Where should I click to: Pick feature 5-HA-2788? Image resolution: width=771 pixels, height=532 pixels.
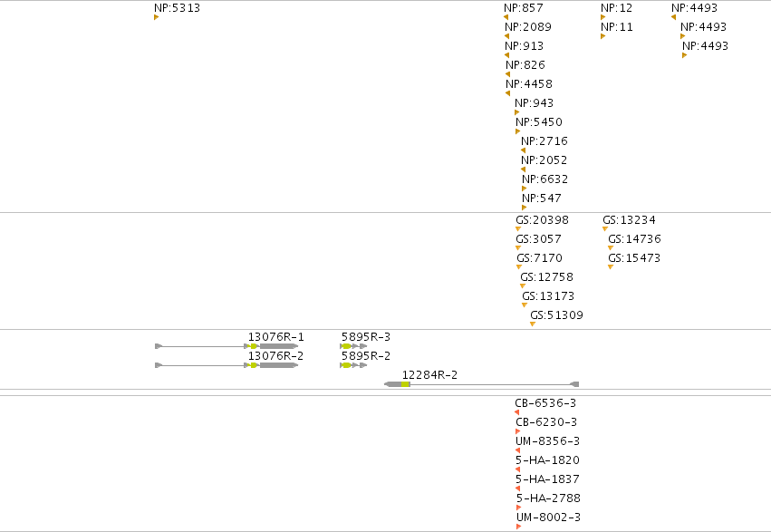point(548,498)
